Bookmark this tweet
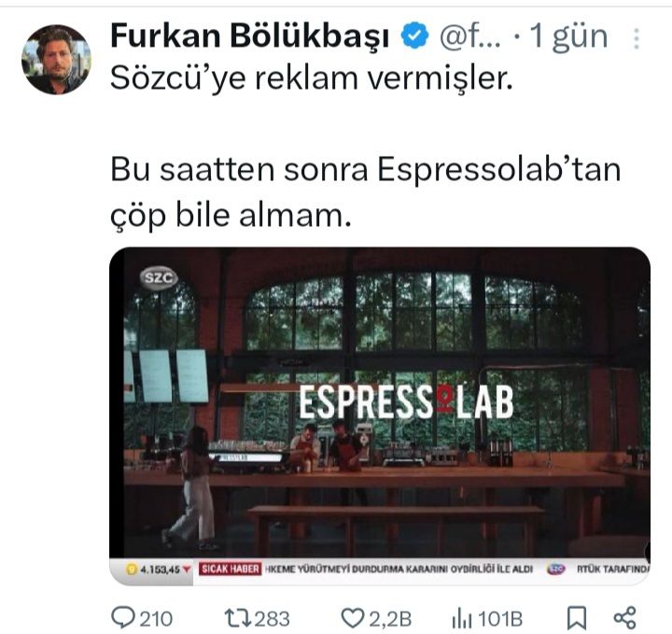The image size is (672, 634). point(577,618)
